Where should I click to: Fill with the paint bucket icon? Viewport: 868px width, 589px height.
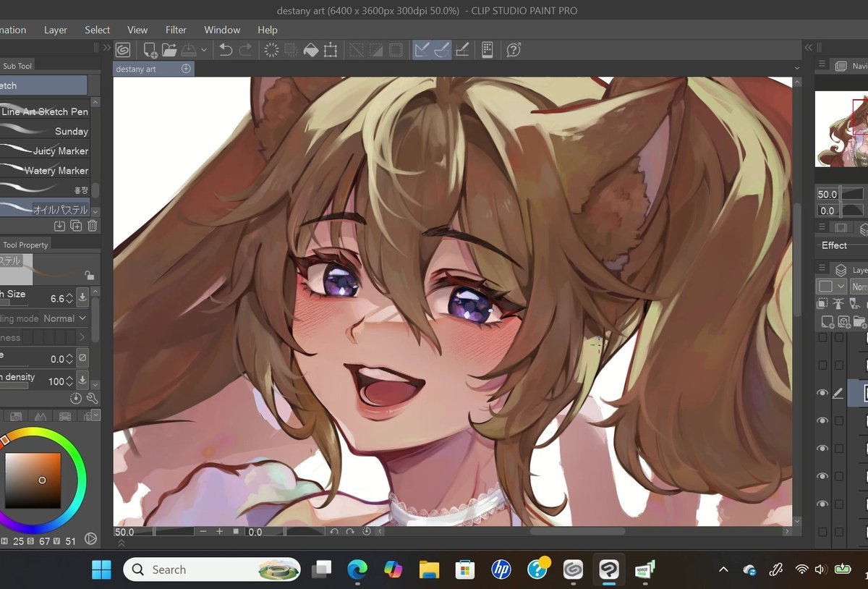click(311, 50)
